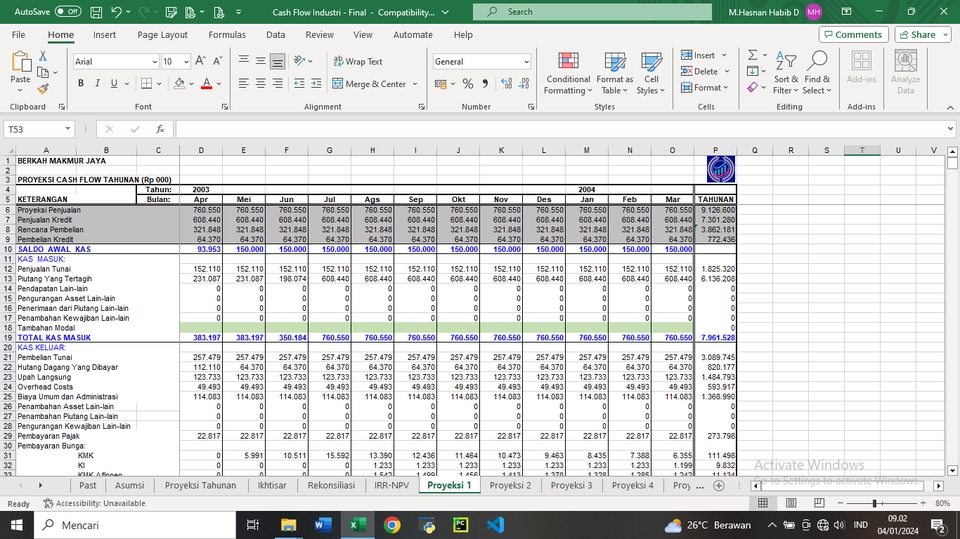This screenshot has width=960, height=539.
Task: Click the Copy icon in Clipboard group
Action: pyautogui.click(x=43, y=72)
